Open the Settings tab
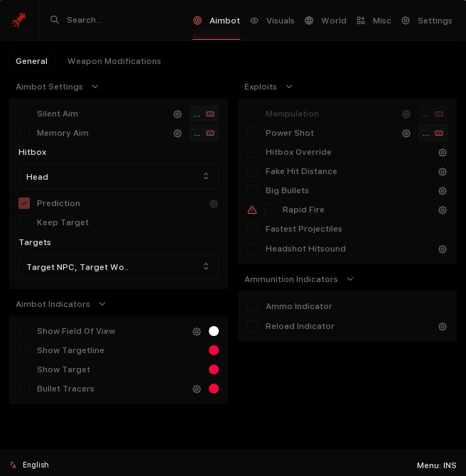 coord(427,21)
